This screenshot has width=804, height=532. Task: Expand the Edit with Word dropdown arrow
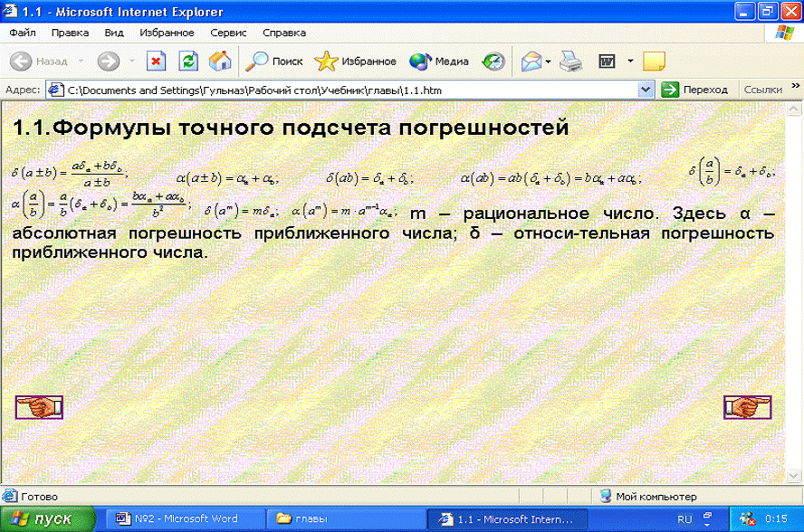[x=629, y=62]
